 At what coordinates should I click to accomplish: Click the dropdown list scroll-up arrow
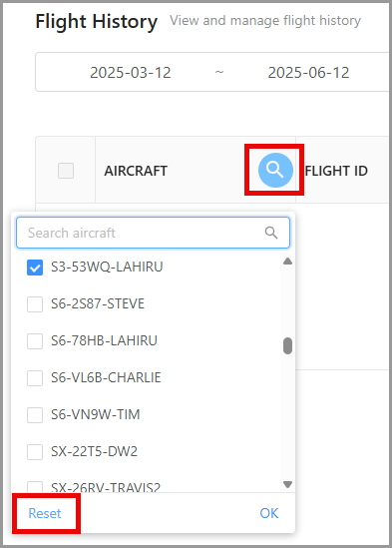click(x=287, y=262)
